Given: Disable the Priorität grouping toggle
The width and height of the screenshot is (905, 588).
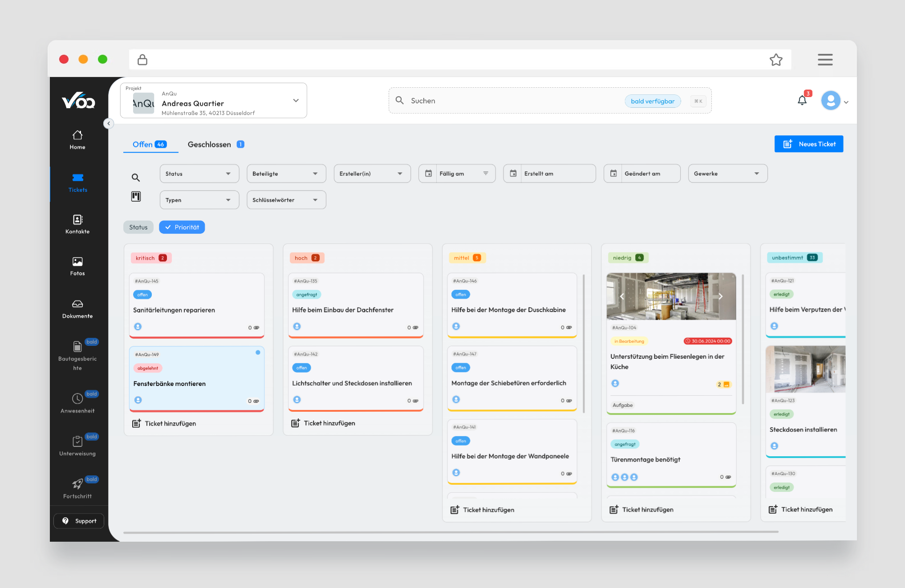Looking at the screenshot, I should [182, 227].
